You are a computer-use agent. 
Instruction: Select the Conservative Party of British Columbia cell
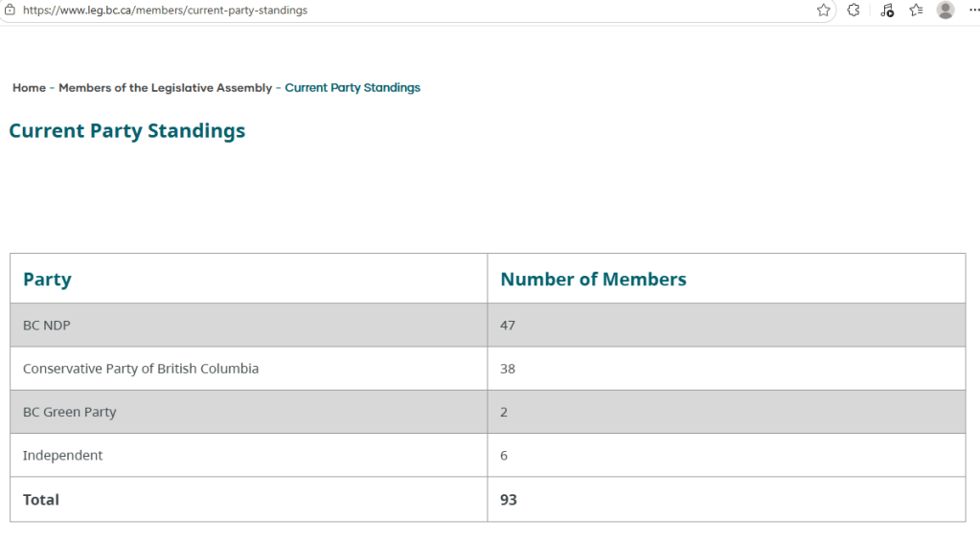(x=141, y=369)
